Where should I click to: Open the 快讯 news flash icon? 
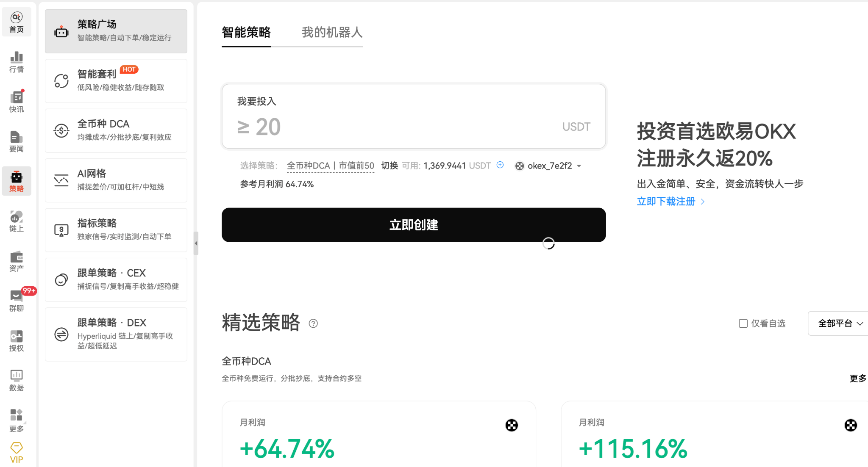click(17, 102)
